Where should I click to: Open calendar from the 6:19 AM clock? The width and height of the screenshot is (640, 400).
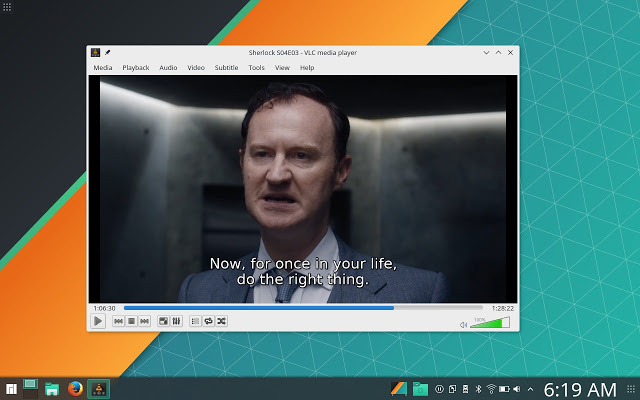coord(580,389)
